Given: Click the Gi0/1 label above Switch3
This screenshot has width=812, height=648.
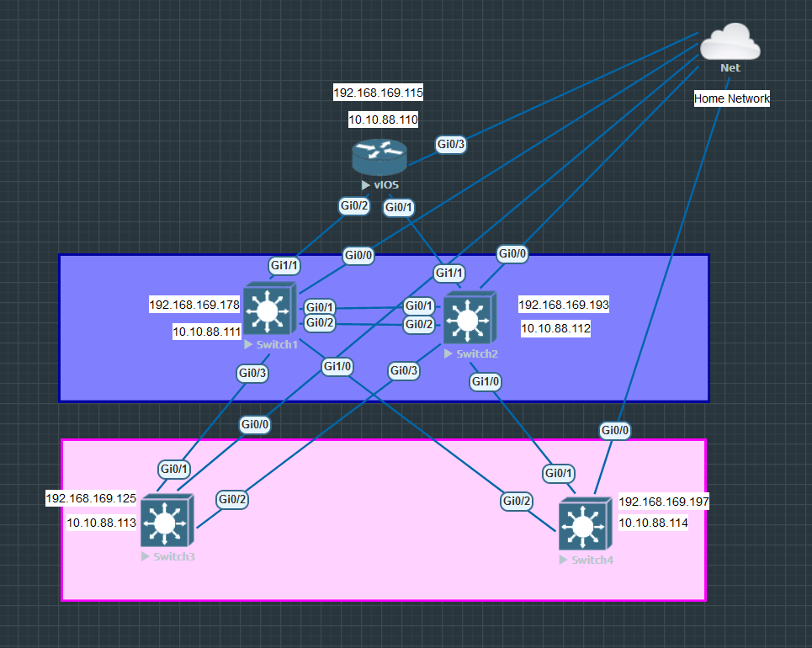Looking at the screenshot, I should (x=173, y=469).
